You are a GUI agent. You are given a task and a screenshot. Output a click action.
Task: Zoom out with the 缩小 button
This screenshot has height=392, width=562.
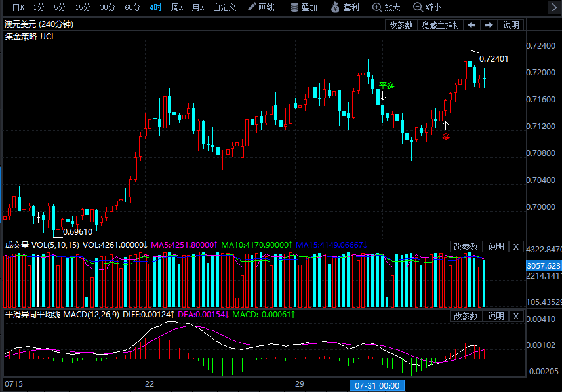point(427,7)
